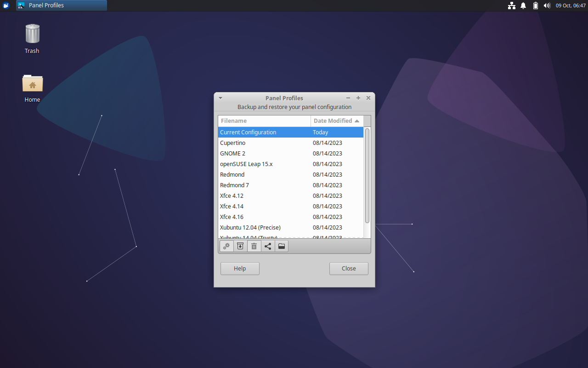Viewport: 588px width, 368px height.
Task: Open the volume control indicator
Action: pos(547,6)
